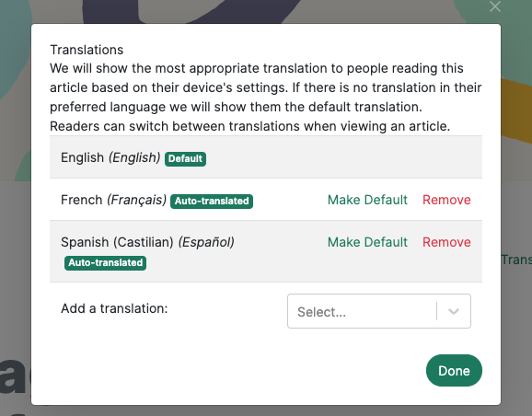Select the French (Français) language label
This screenshot has height=416, width=532.
[113, 200]
